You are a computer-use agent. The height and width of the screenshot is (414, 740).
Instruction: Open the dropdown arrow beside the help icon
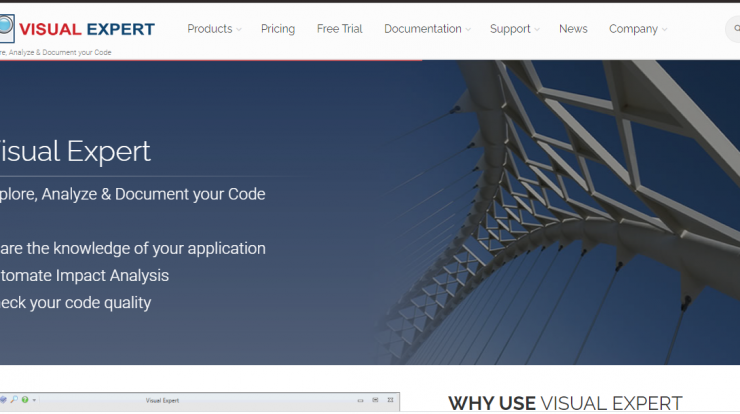click(x=34, y=400)
